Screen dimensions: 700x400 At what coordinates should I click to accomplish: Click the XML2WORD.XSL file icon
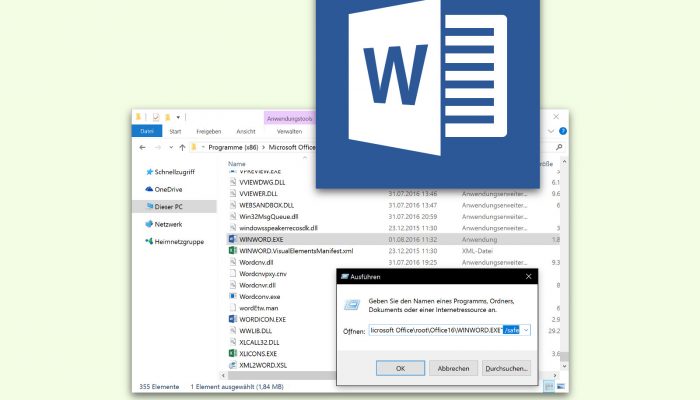(x=233, y=365)
